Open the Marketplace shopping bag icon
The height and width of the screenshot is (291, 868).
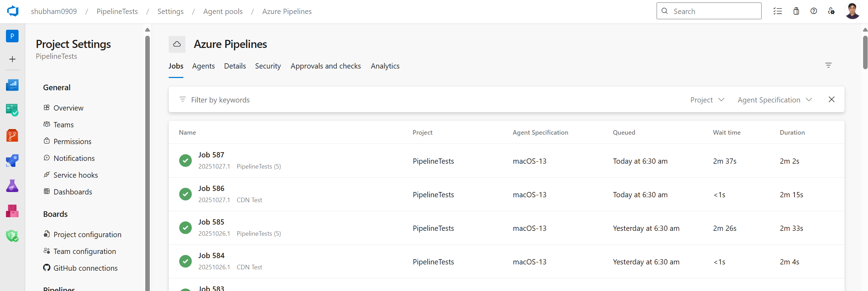796,11
